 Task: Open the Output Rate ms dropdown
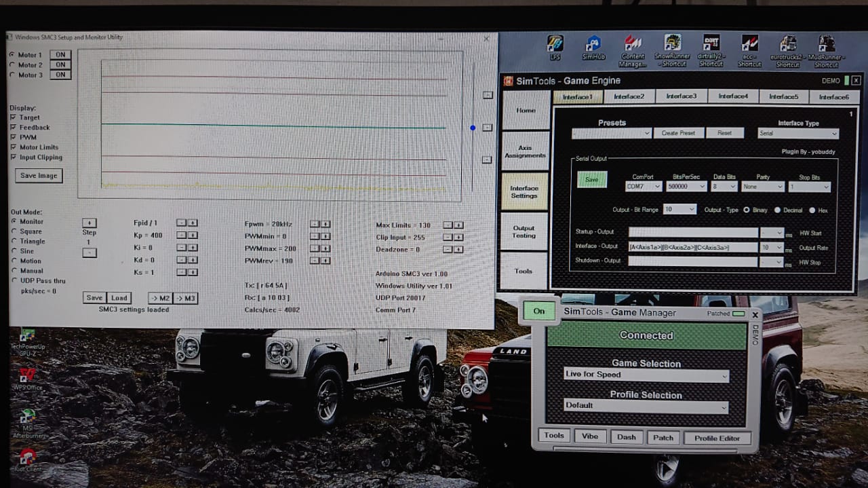point(771,248)
